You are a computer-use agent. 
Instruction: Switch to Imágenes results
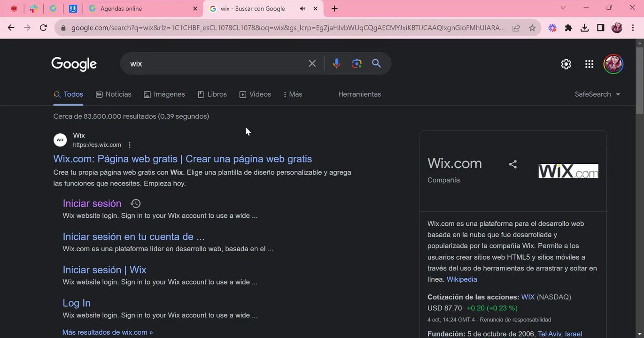(164, 94)
